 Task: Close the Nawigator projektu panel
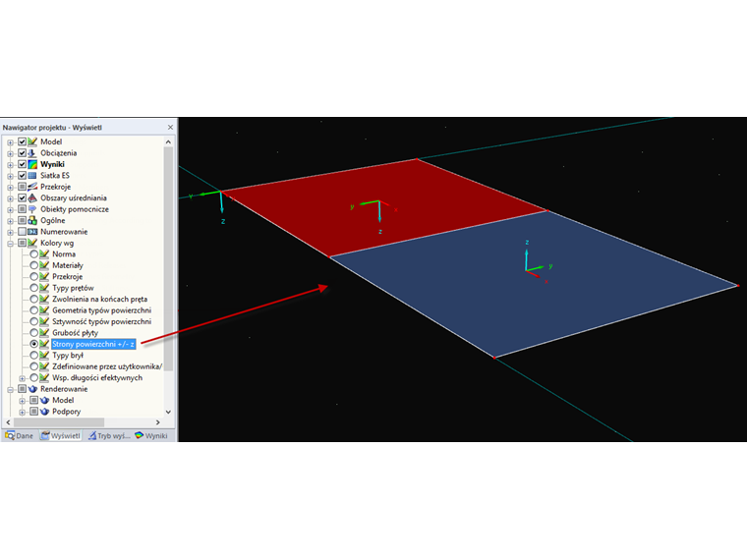(x=170, y=127)
